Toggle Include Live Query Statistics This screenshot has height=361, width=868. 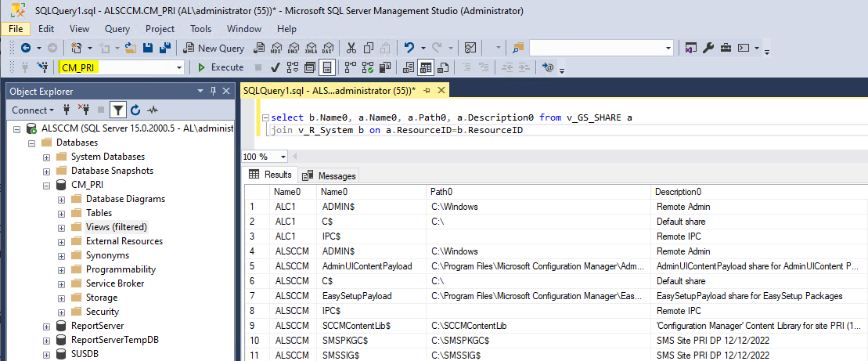(368, 67)
